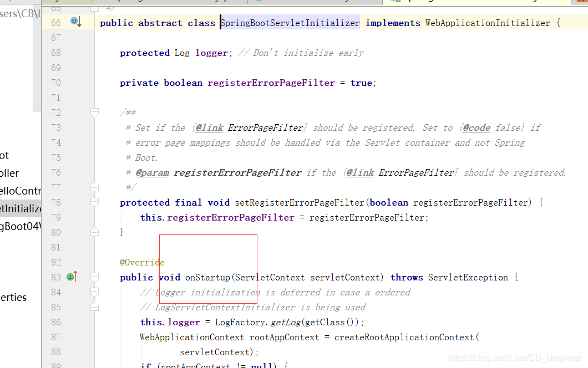Click the 'logger' field on line 68
The image size is (588, 368).
pyautogui.click(x=211, y=53)
